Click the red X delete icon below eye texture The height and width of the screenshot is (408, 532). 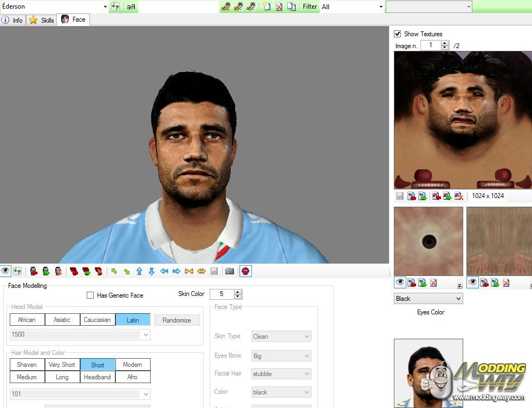432,282
